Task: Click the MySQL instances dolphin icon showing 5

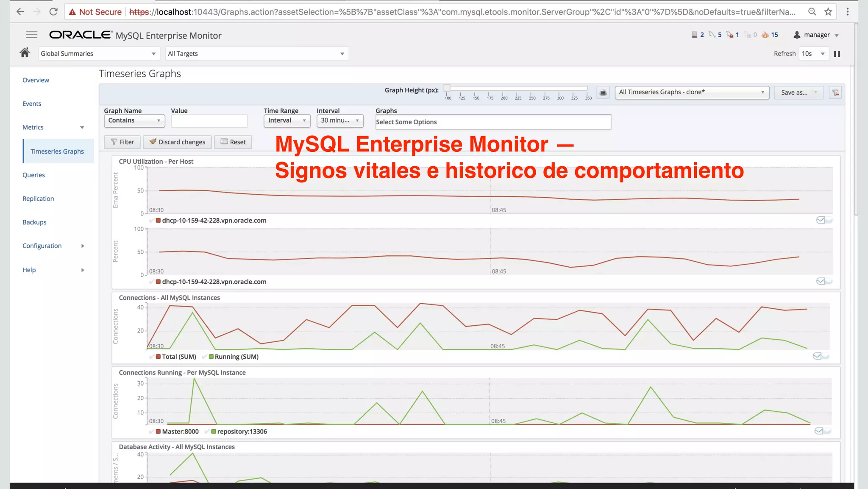Action: 712,35
